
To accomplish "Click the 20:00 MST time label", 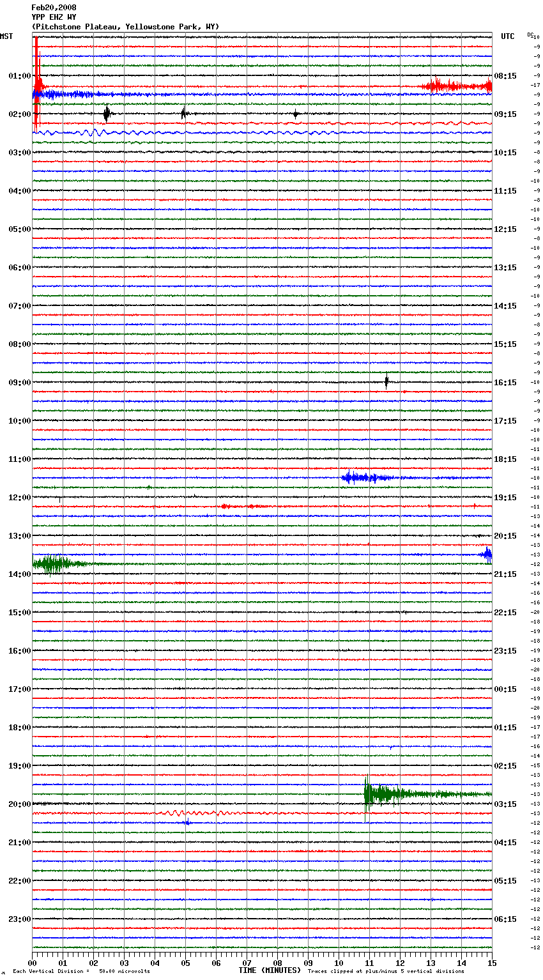I will click(20, 804).
